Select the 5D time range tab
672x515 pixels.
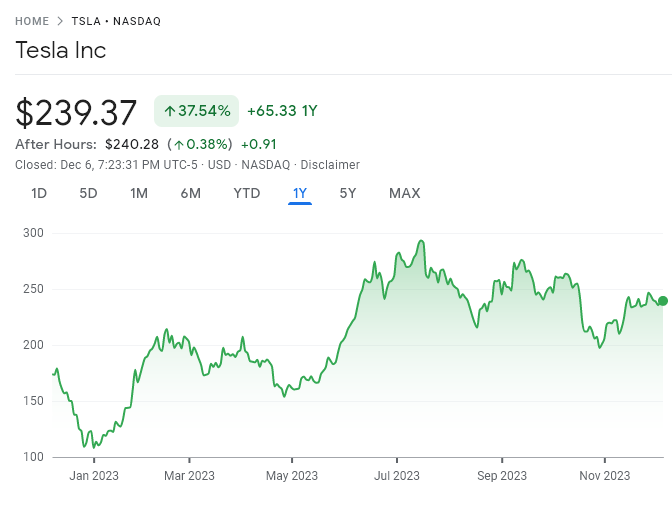[88, 193]
